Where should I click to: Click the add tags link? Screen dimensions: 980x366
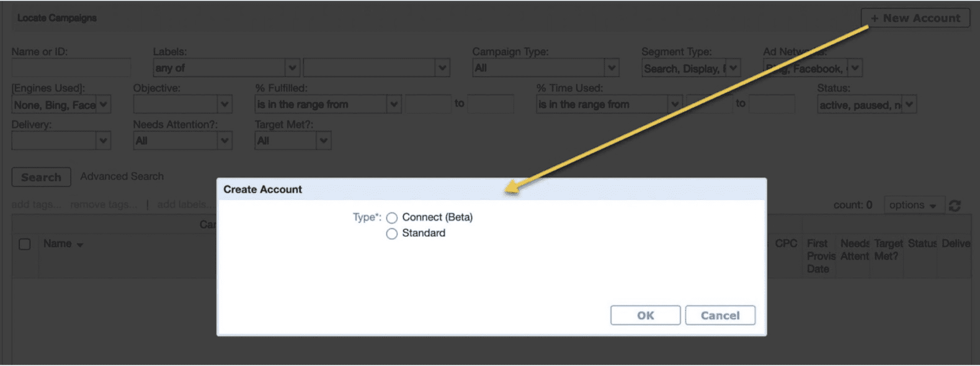(x=36, y=205)
